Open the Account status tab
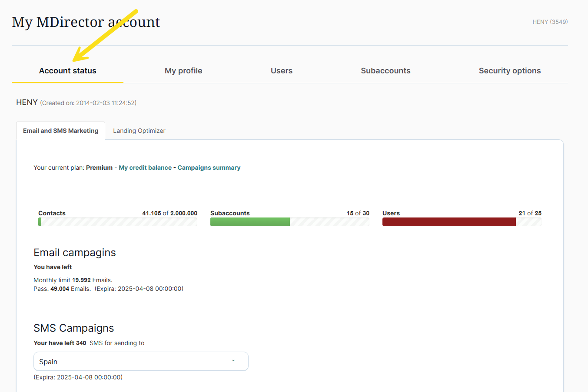 point(67,71)
